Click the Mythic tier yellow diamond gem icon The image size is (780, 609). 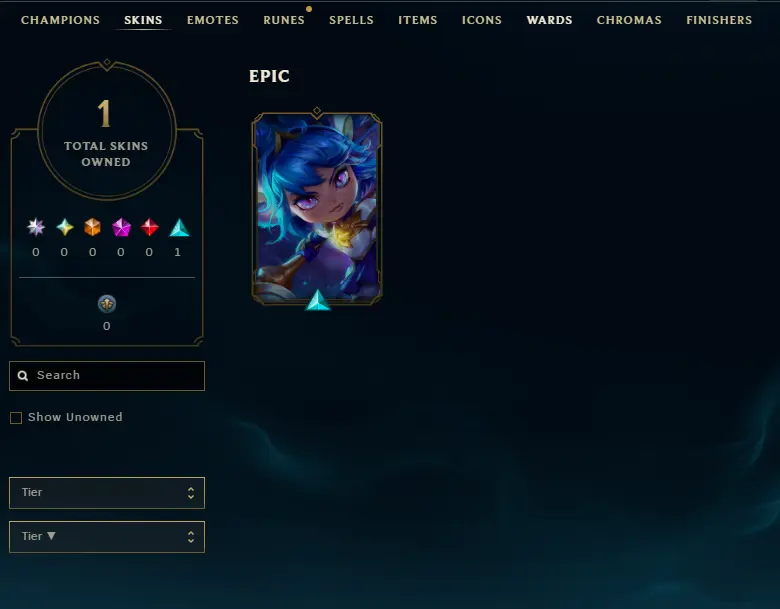tap(65, 227)
